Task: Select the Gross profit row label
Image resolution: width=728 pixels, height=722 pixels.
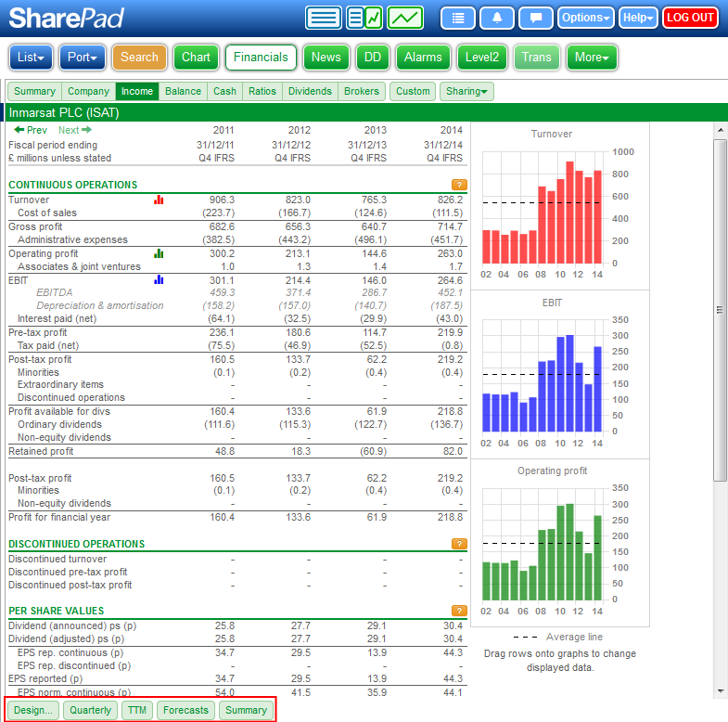Action: click(x=35, y=226)
